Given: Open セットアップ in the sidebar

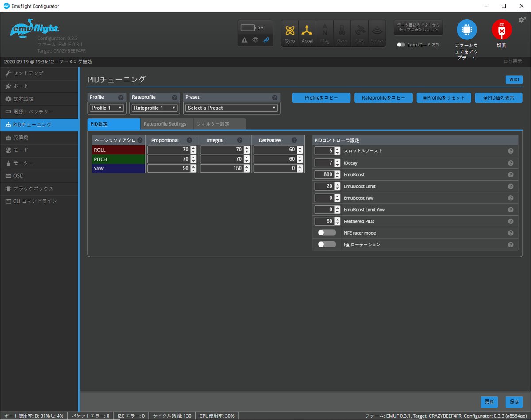Looking at the screenshot, I should click(x=39, y=73).
